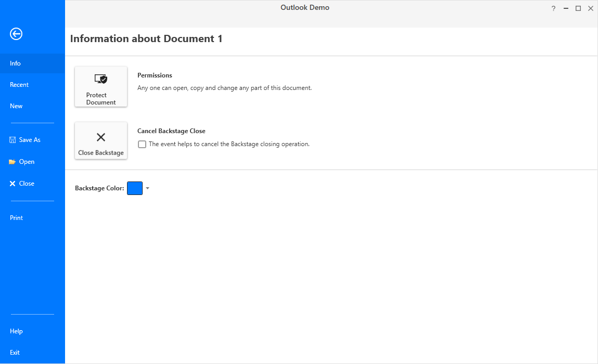Click the Close Backstage X icon

click(x=101, y=137)
